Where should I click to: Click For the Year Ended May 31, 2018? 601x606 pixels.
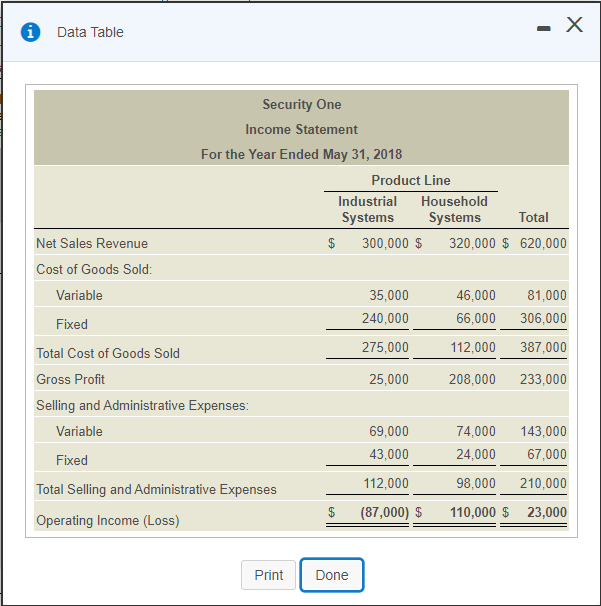301,154
